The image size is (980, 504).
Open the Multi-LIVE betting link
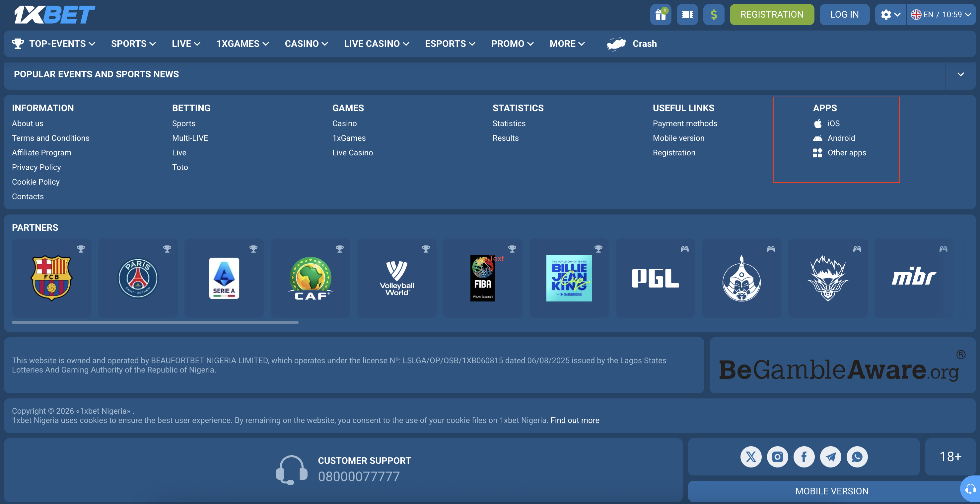pyautogui.click(x=190, y=138)
